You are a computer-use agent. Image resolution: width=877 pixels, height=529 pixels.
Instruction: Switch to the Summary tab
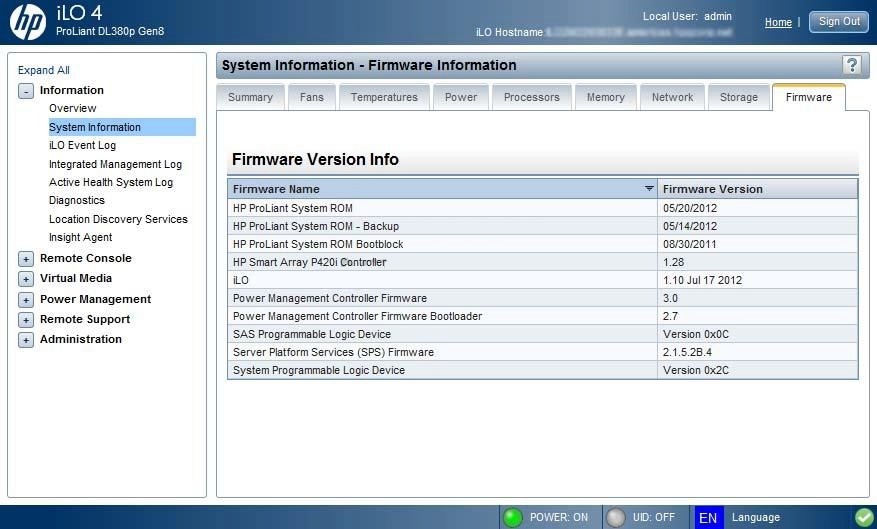[251, 97]
